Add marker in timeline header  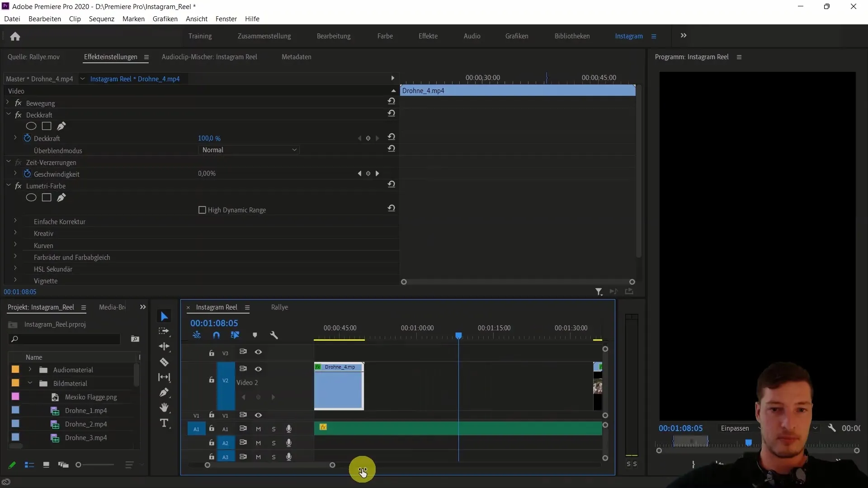click(x=255, y=335)
